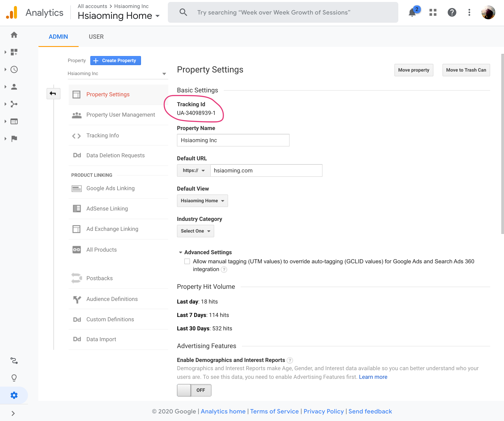The image size is (504, 421).
Task: Enable manual tagging override checkbox
Action: pyautogui.click(x=187, y=261)
